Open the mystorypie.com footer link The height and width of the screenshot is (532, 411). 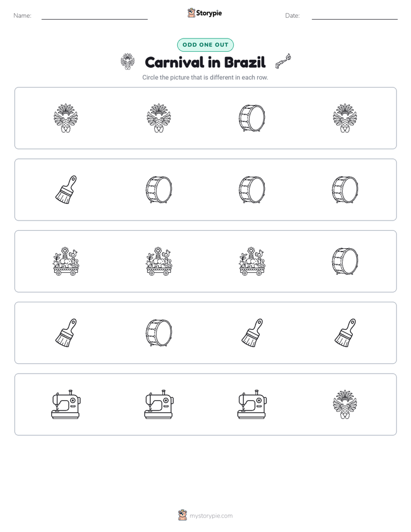click(211, 516)
